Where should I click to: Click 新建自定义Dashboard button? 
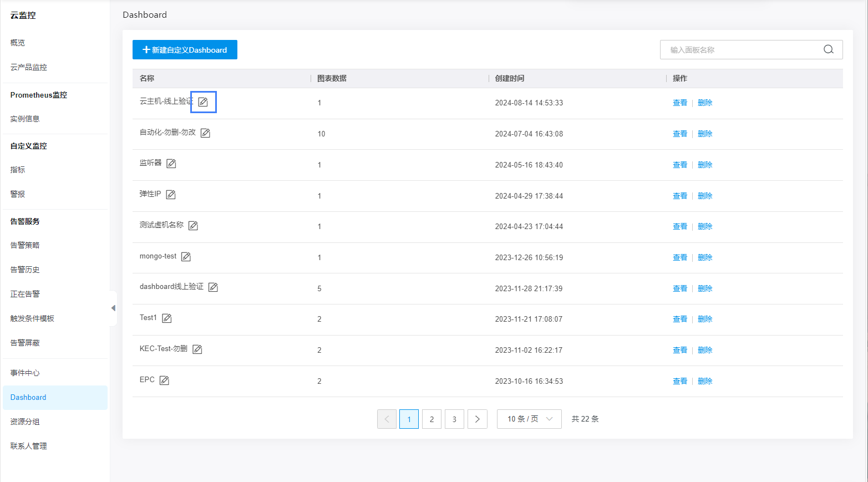point(185,50)
